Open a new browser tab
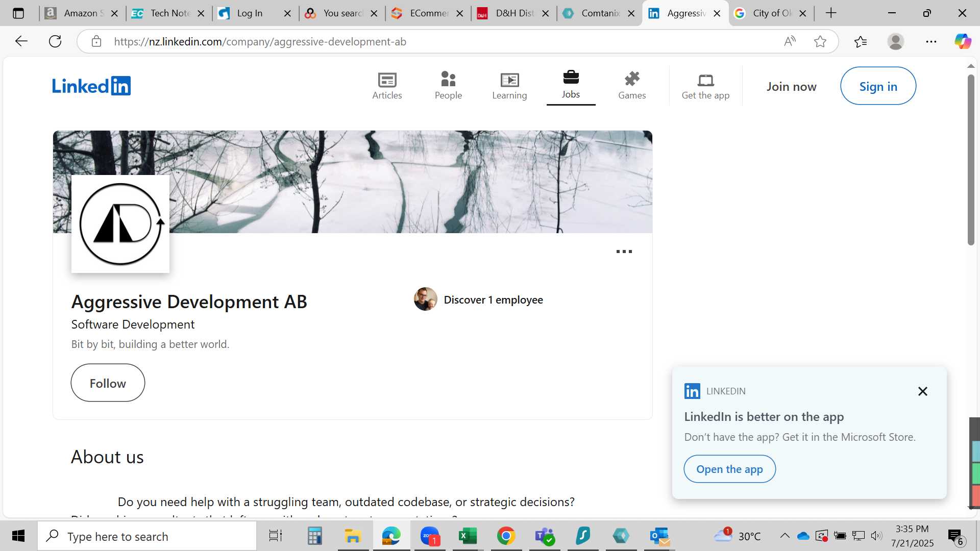The width and height of the screenshot is (980, 551). pyautogui.click(x=831, y=13)
